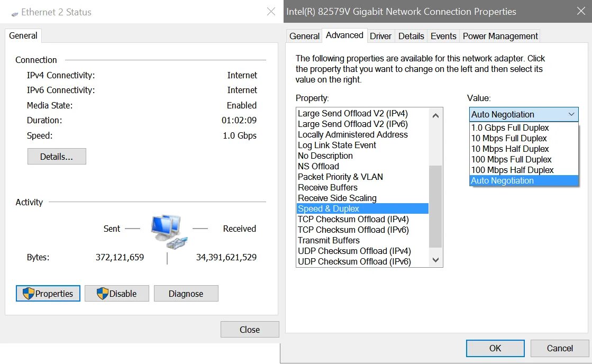592x364 pixels.
Task: Open the Power Management tab
Action: tap(500, 37)
